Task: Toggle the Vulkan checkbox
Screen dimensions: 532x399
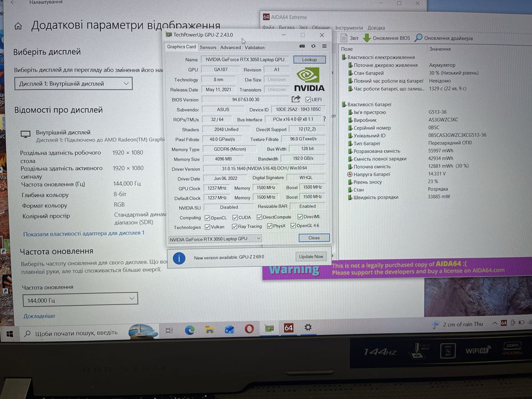Action: pyautogui.click(x=208, y=227)
